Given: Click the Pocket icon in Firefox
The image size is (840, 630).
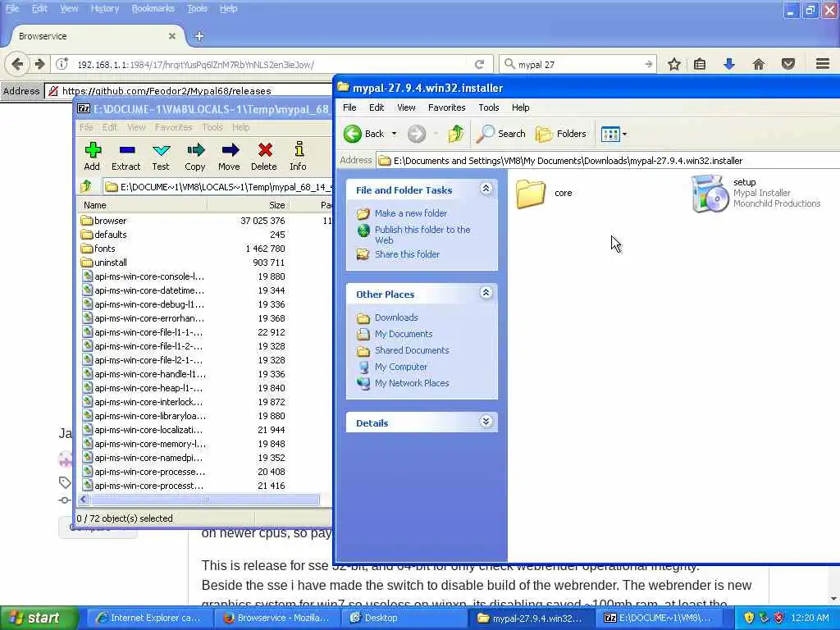Looking at the screenshot, I should (x=788, y=64).
